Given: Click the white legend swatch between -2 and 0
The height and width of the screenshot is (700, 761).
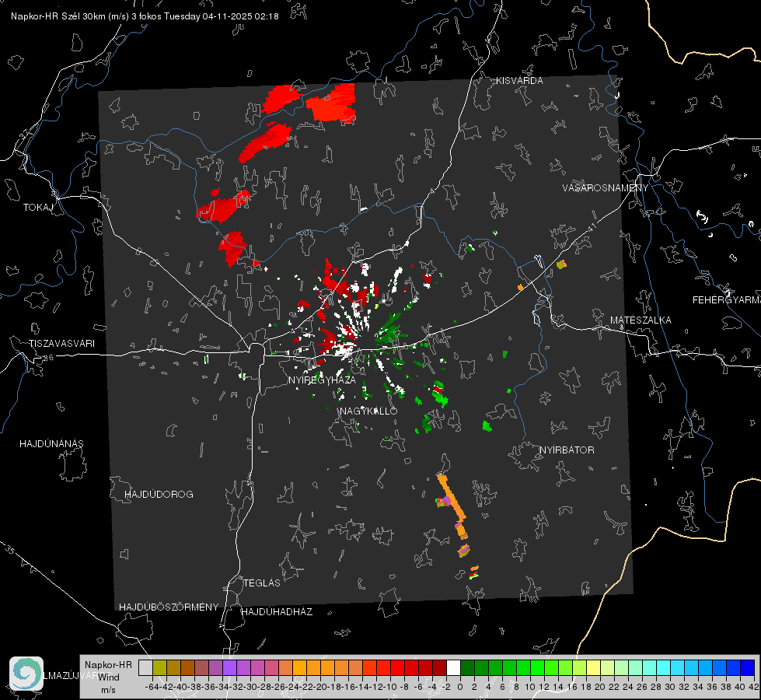Looking at the screenshot, I should (453, 668).
